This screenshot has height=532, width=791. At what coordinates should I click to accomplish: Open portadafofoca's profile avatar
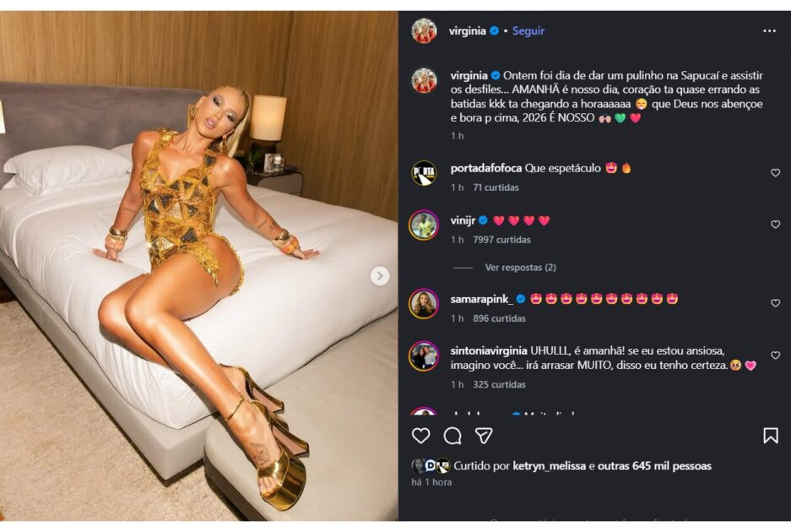pos(424,173)
